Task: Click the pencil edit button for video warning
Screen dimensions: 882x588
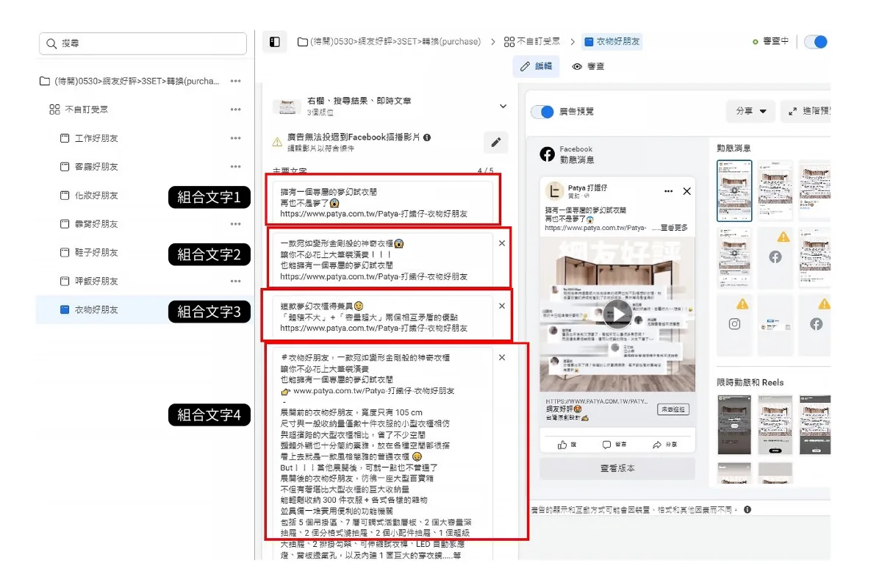Action: pyautogui.click(x=495, y=143)
